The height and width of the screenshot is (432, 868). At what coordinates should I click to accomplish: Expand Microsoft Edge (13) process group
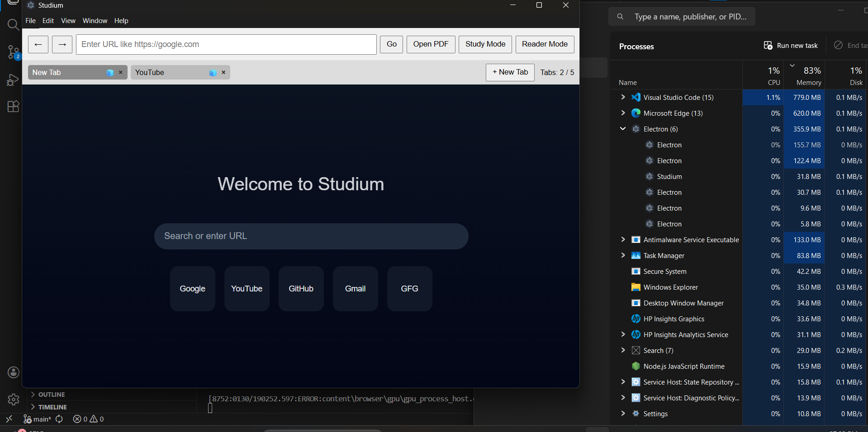(x=623, y=113)
